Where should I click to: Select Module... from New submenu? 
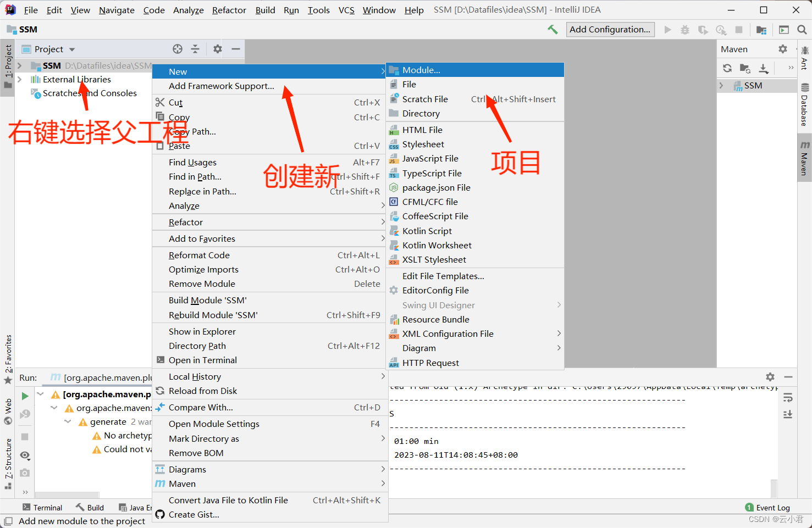pos(476,70)
